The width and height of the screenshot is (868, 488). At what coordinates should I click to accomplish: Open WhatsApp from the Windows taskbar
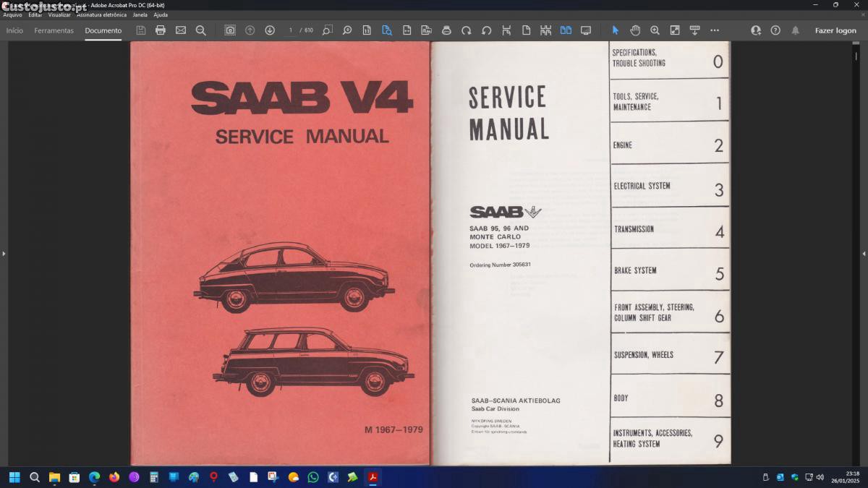(313, 477)
